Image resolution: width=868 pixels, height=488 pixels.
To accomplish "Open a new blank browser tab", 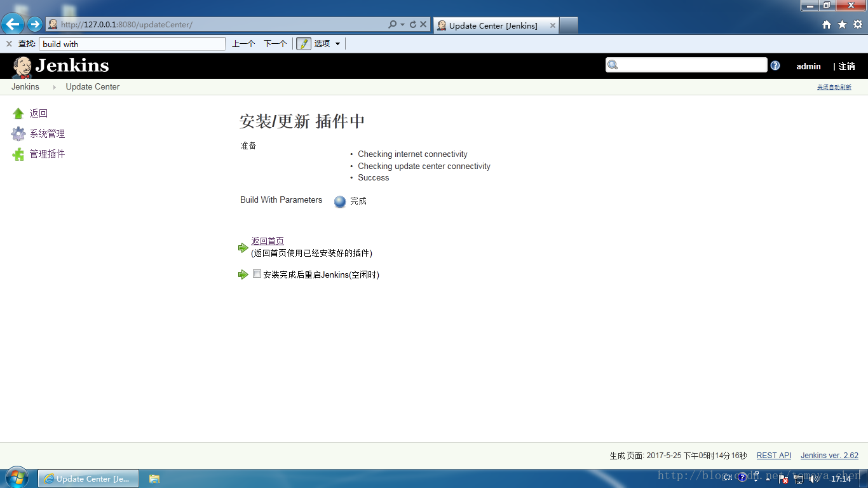I will [x=569, y=25].
